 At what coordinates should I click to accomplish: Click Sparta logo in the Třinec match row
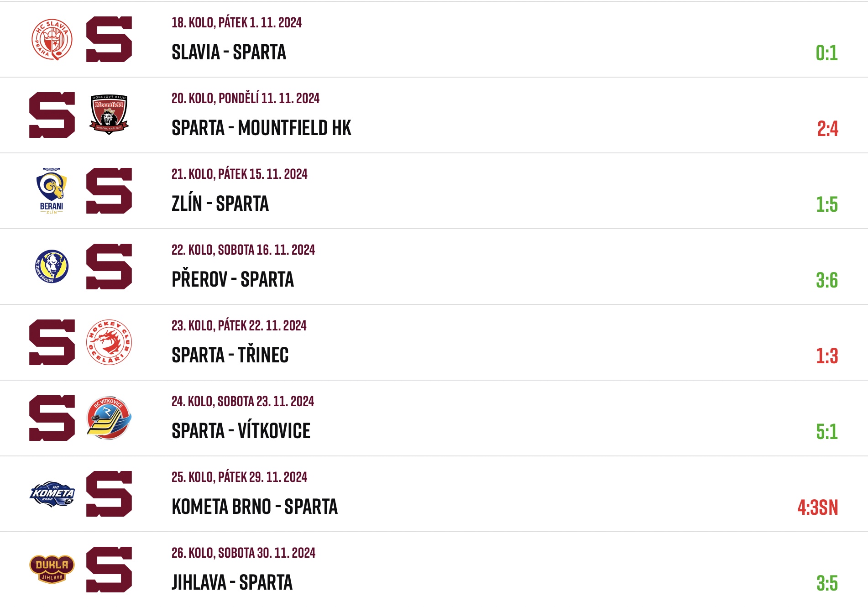(52, 342)
